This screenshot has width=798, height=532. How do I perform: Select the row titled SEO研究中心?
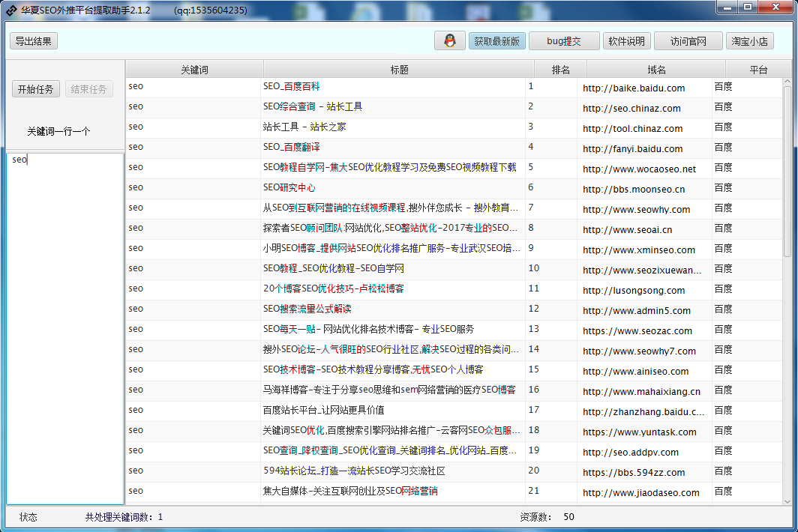coord(454,188)
